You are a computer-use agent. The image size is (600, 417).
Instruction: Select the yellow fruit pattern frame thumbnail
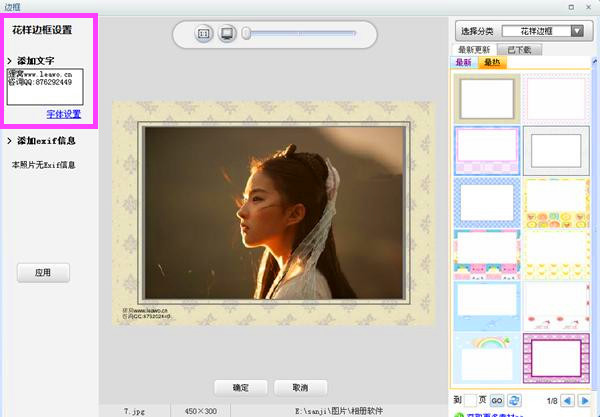[556, 203]
